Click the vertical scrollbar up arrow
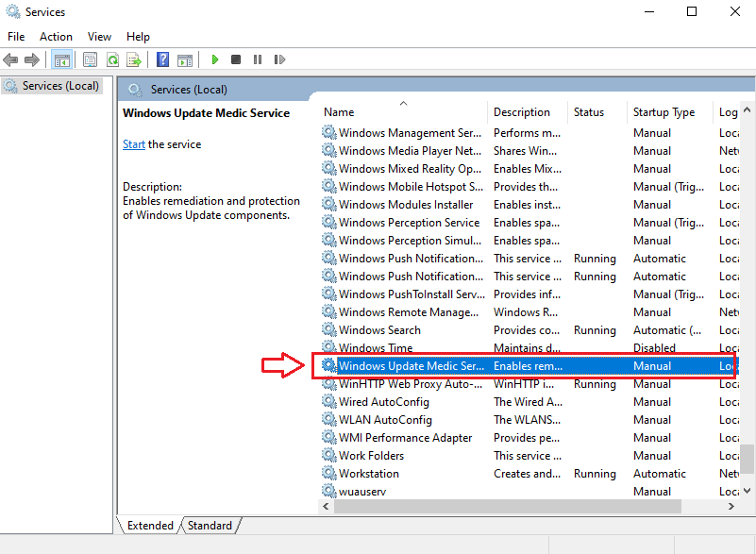Viewport: 756px width, 554px height. [x=747, y=109]
